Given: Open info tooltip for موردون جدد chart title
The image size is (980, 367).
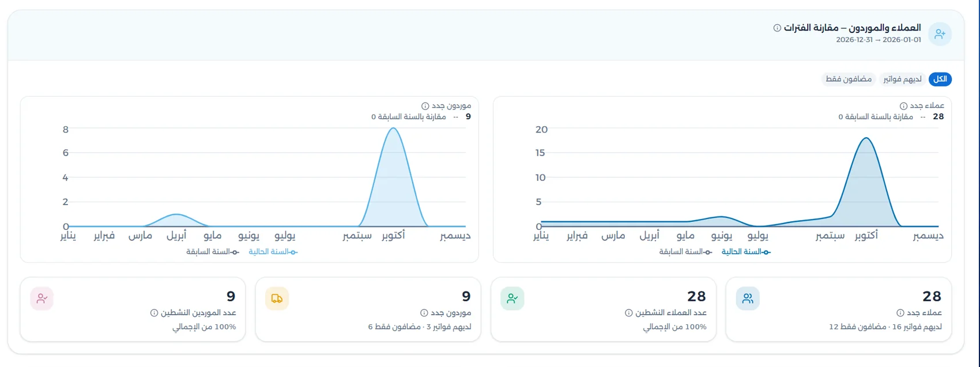Looking at the screenshot, I should (x=425, y=106).
